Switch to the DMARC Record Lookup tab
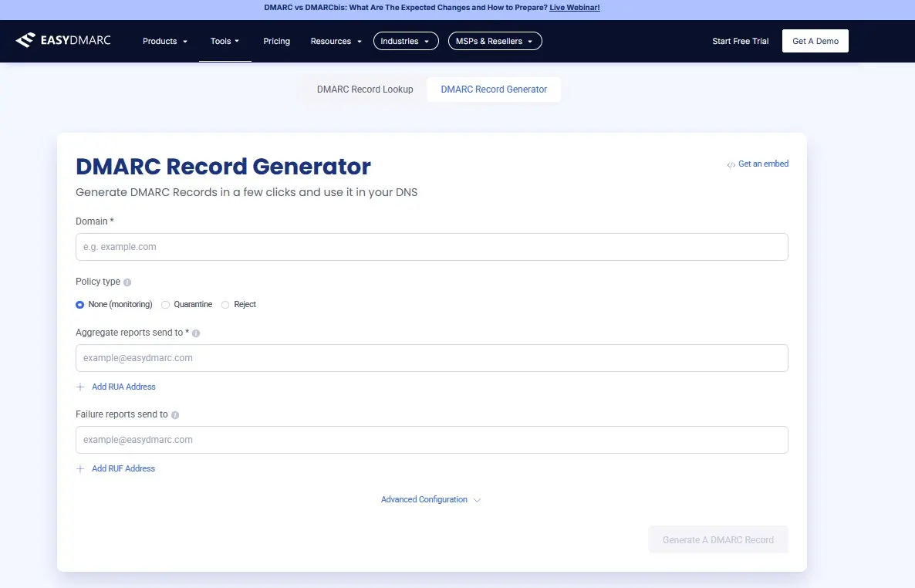Viewport: 915px width, 588px height. click(365, 90)
